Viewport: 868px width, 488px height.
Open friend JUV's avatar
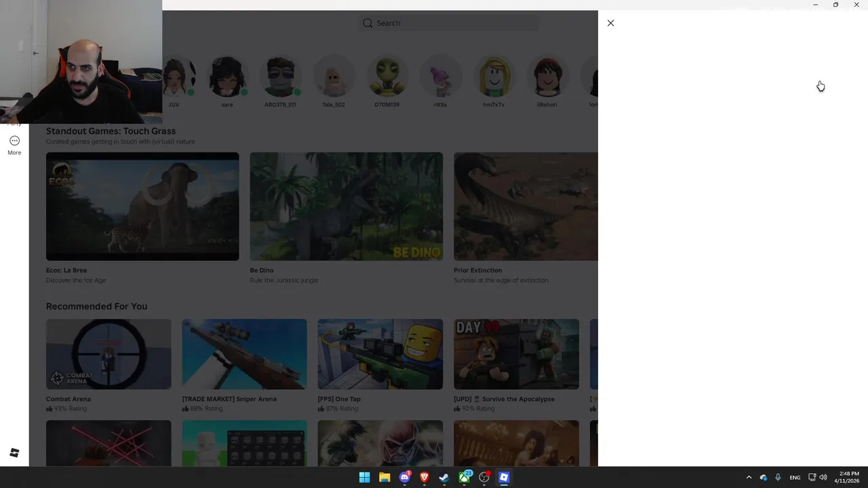coord(179,76)
